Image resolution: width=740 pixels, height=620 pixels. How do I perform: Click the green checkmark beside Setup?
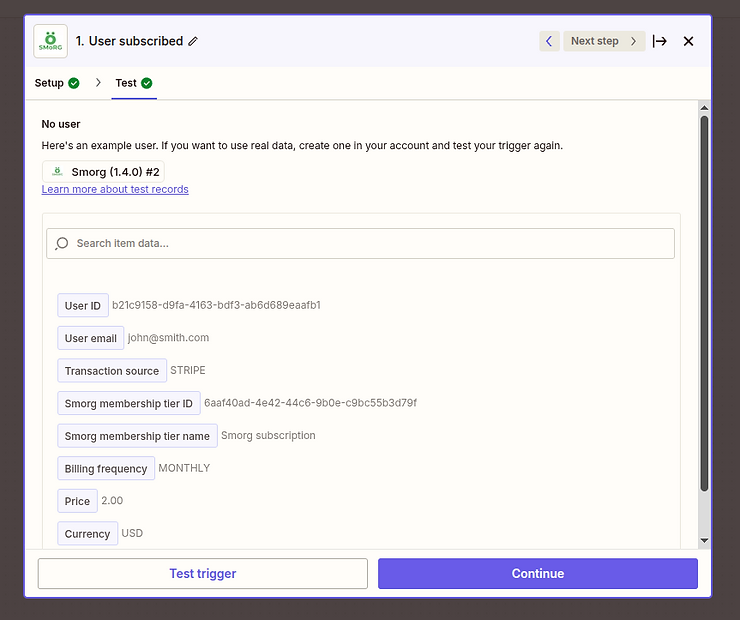pos(74,83)
